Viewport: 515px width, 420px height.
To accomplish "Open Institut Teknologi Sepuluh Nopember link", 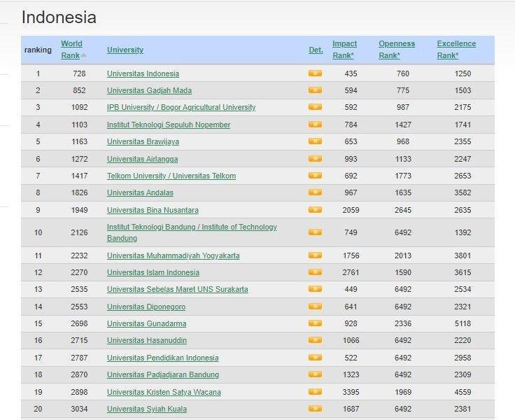I will [x=169, y=125].
